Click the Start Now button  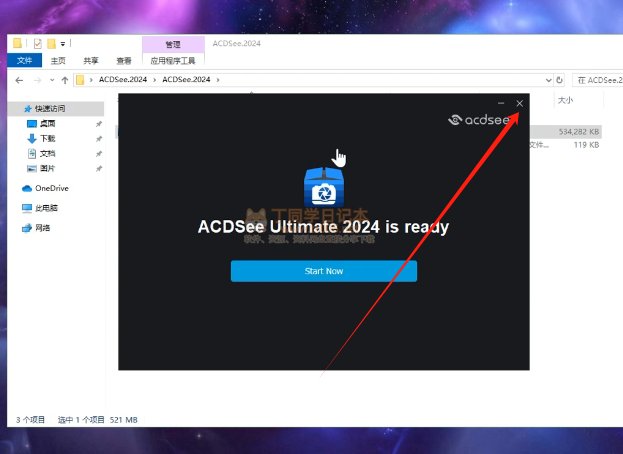pos(324,271)
